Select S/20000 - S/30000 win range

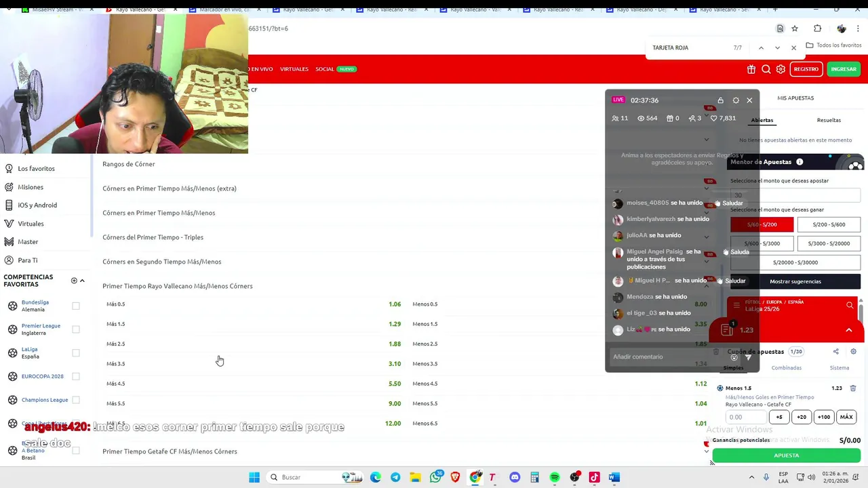click(x=795, y=262)
